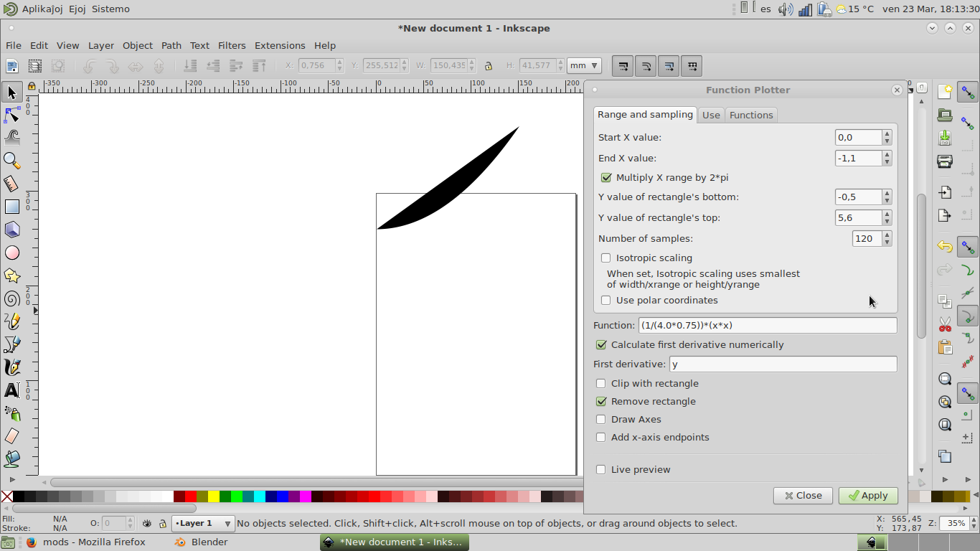
Task: Click the Apply button
Action: tap(868, 495)
